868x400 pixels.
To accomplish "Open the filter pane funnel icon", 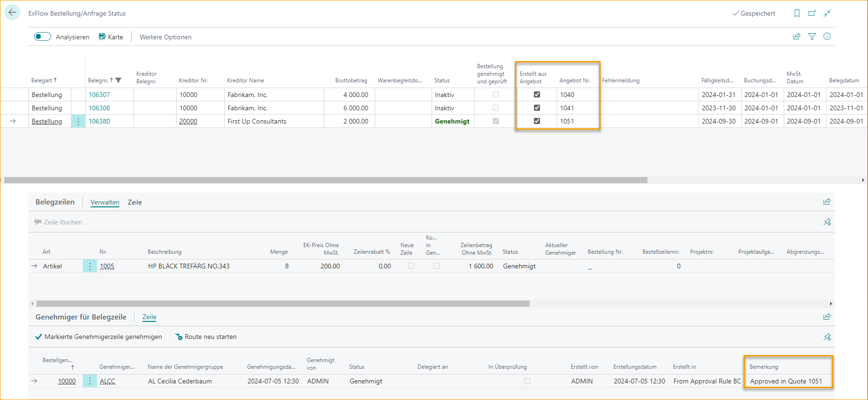I will [812, 36].
